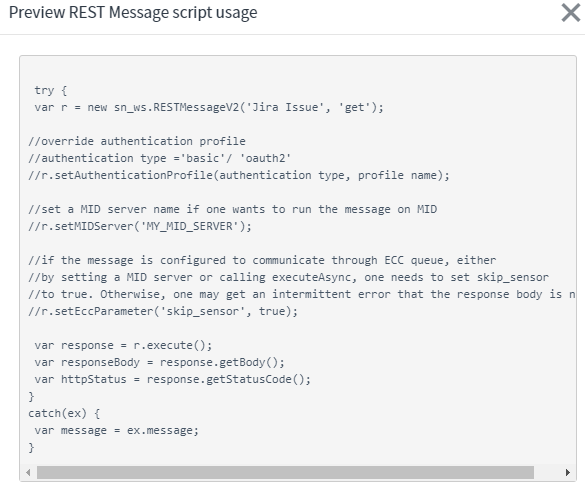Click the authentication type 'basic'/'oauth2' comment
The image size is (585, 497).
[160, 158]
